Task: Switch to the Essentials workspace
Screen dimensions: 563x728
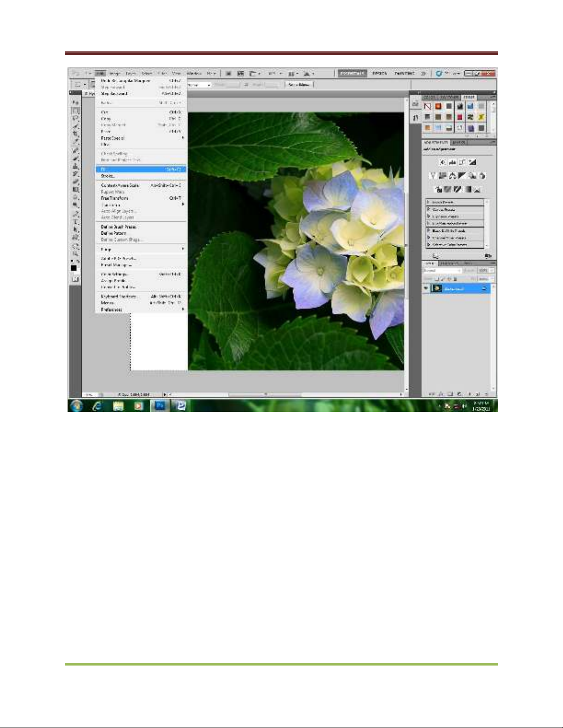Action: (352, 73)
